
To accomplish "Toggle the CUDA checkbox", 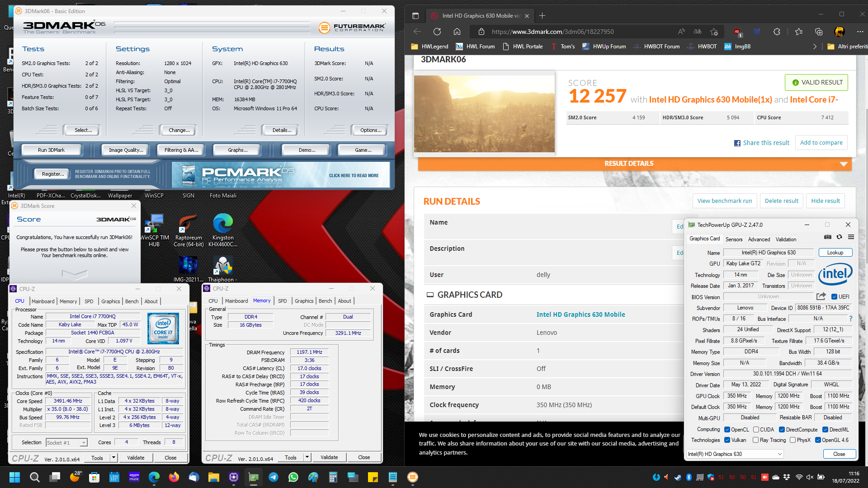I will pos(756,430).
